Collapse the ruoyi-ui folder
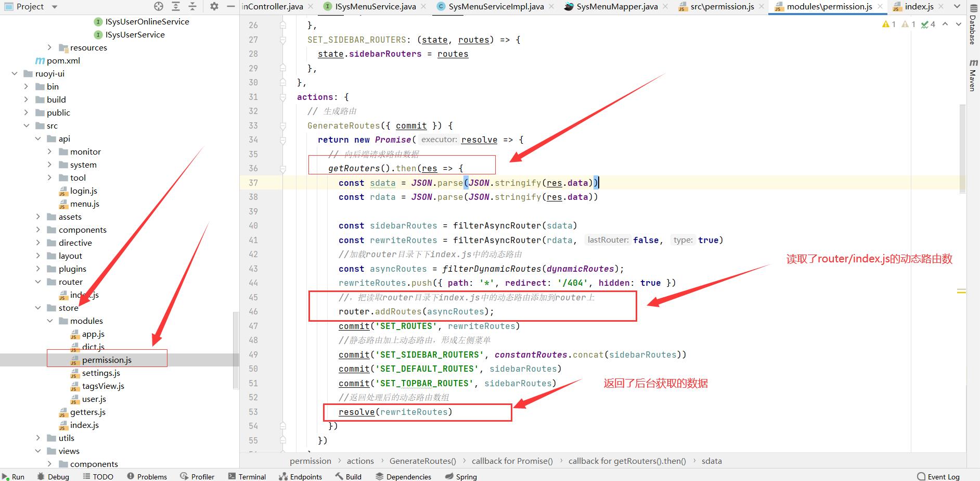The image size is (980, 481). 15,73
